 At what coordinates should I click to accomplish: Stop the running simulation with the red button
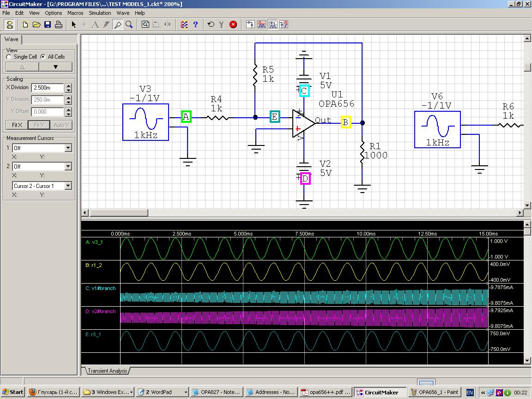click(233, 24)
